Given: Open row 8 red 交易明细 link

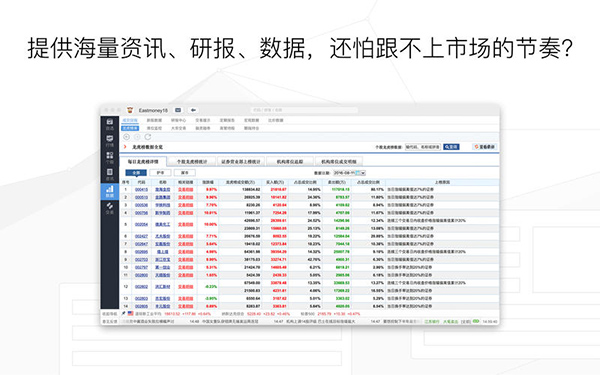Looking at the screenshot, I should 186,252.
